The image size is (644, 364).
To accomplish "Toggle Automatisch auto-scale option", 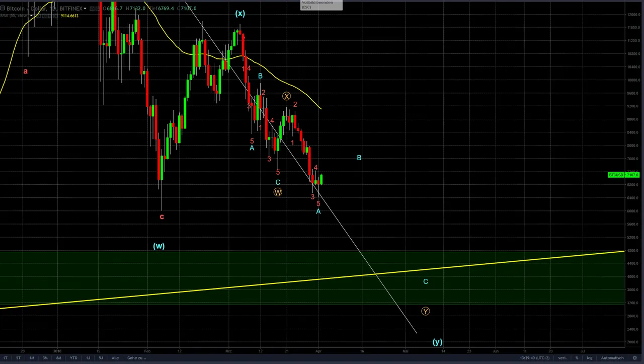I will click(612, 358).
